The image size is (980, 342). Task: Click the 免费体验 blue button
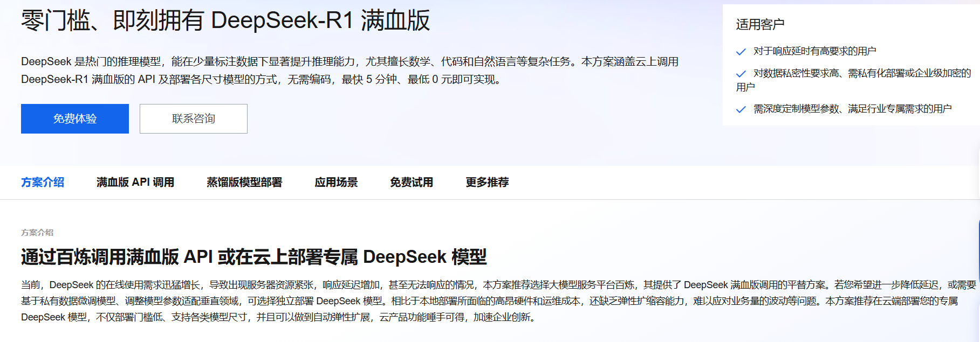tap(75, 118)
